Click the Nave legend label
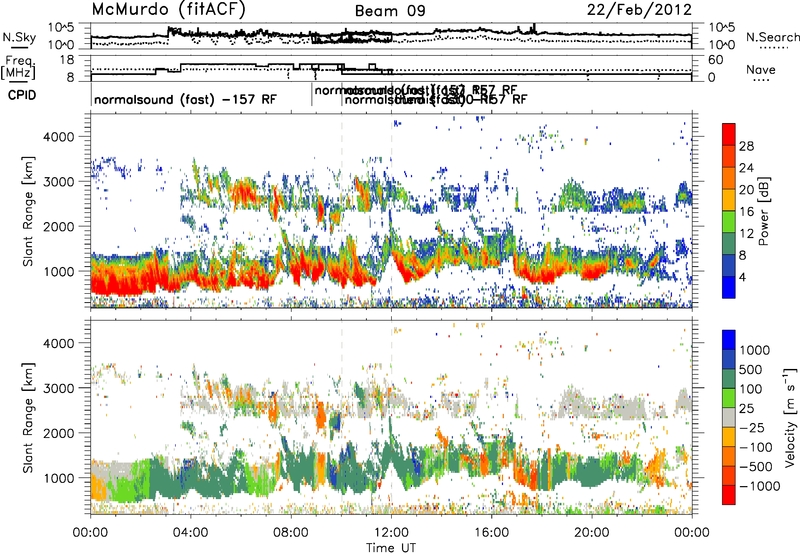Image resolution: width=800 pixels, height=554 pixels. click(761, 70)
